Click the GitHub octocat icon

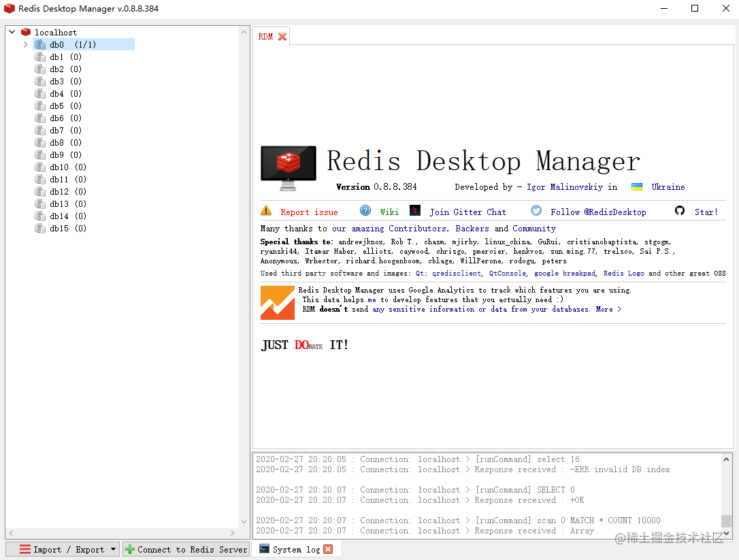coord(680,210)
